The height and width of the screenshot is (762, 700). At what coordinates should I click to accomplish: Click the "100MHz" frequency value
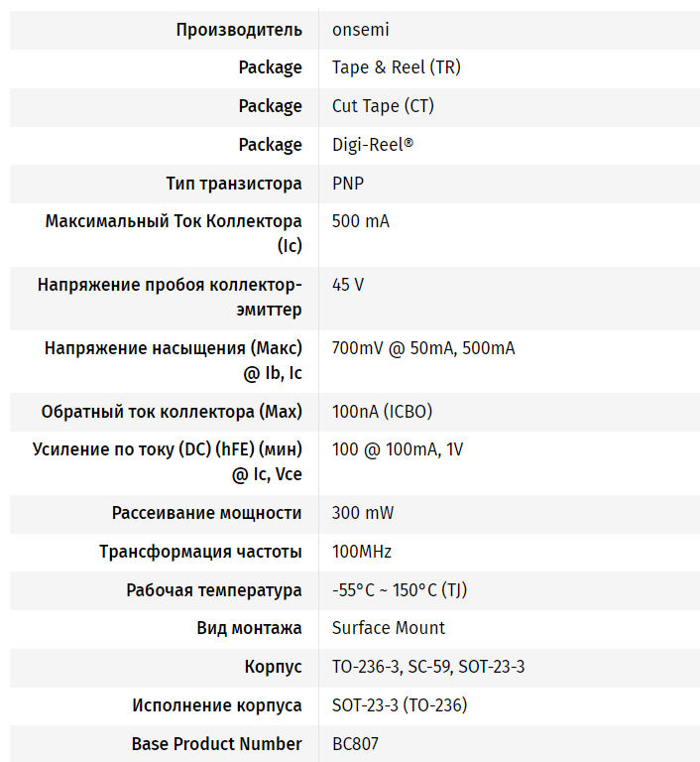click(362, 552)
